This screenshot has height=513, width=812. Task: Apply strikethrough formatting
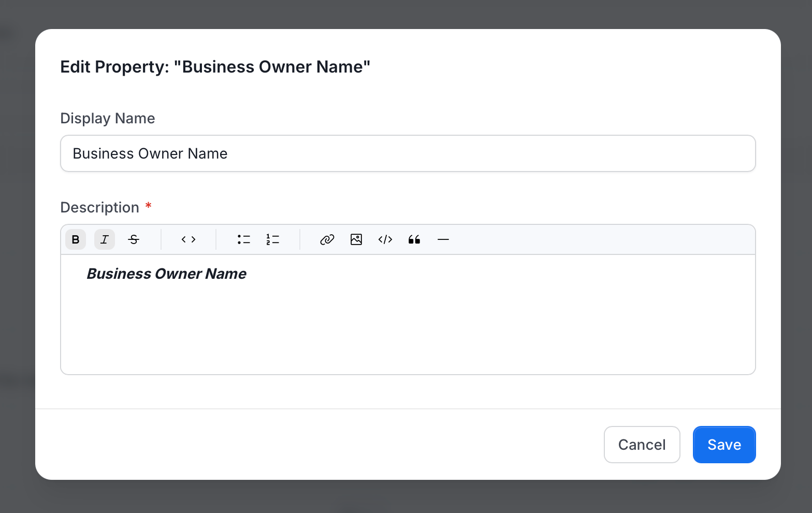tap(134, 239)
